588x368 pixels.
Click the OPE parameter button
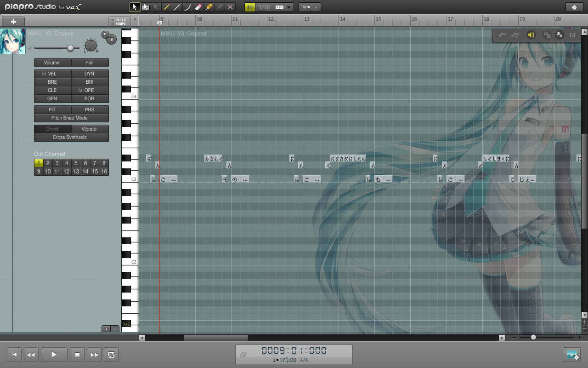90,90
